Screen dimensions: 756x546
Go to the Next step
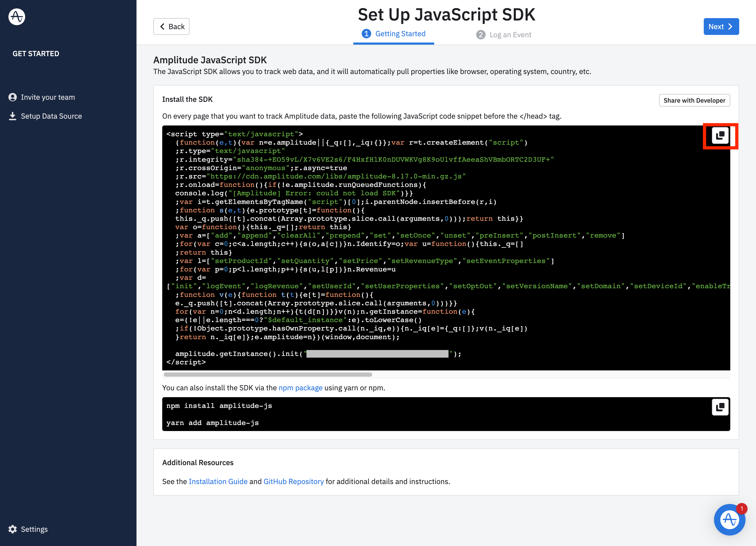pyautogui.click(x=721, y=27)
